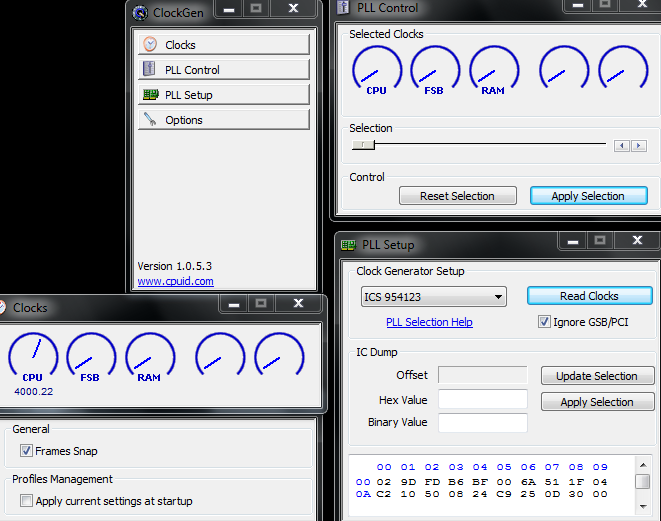661x521 pixels.
Task: Select hex byte C9 in IC dump
Action: click(504, 494)
